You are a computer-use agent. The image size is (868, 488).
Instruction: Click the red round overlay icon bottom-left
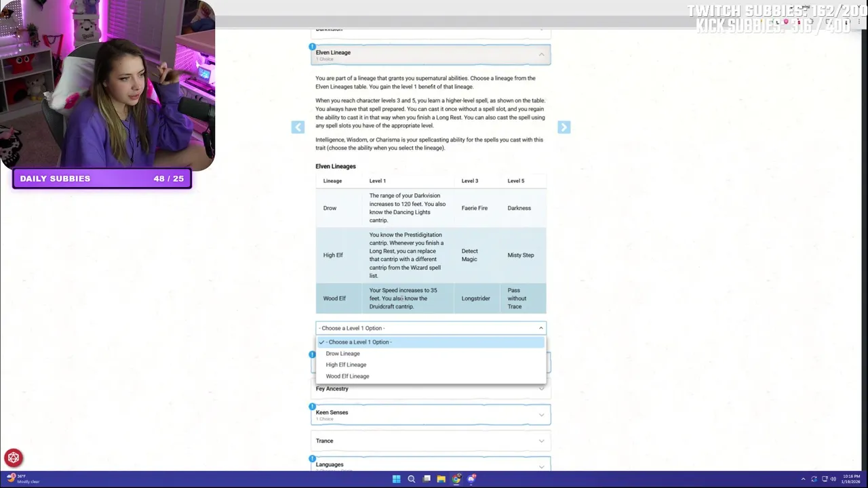click(x=14, y=457)
